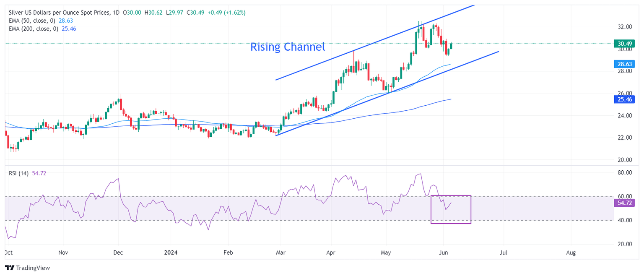Screen dimensions: 644x276
Task: Click the TradingView logo icon
Action: point(9,268)
